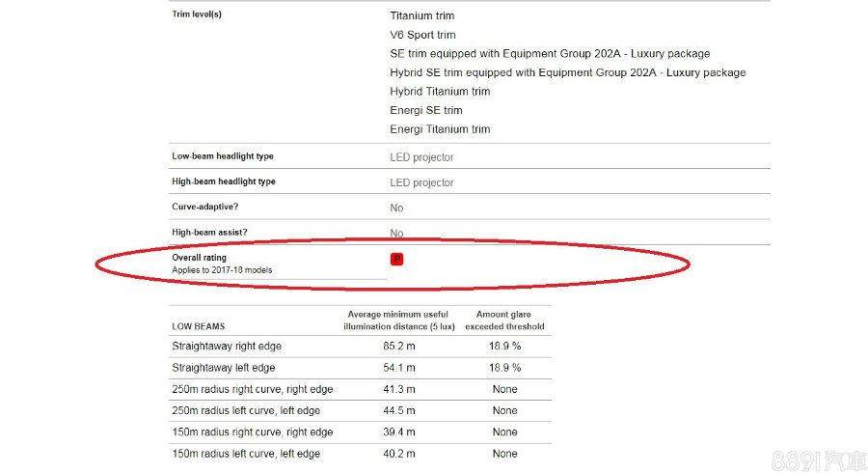The image size is (868, 473).
Task: Click the Applies to 2017-18 models note
Action: click(x=222, y=270)
